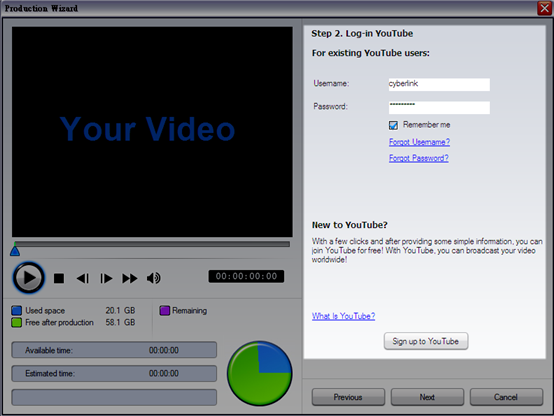The image size is (554, 416).
Task: Click the green Free after production swatch
Action: (x=17, y=323)
